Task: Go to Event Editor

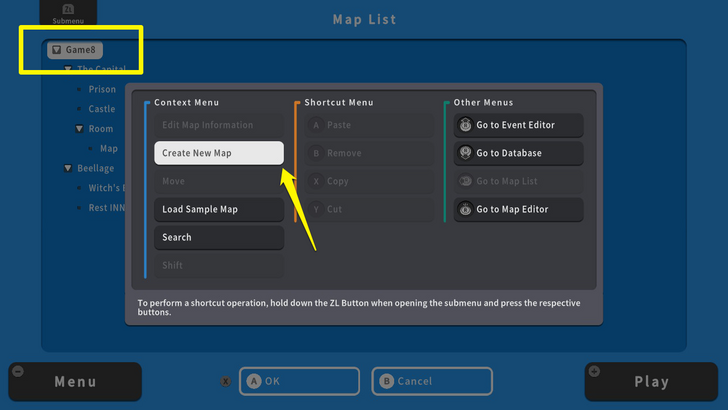Action: coord(519,125)
